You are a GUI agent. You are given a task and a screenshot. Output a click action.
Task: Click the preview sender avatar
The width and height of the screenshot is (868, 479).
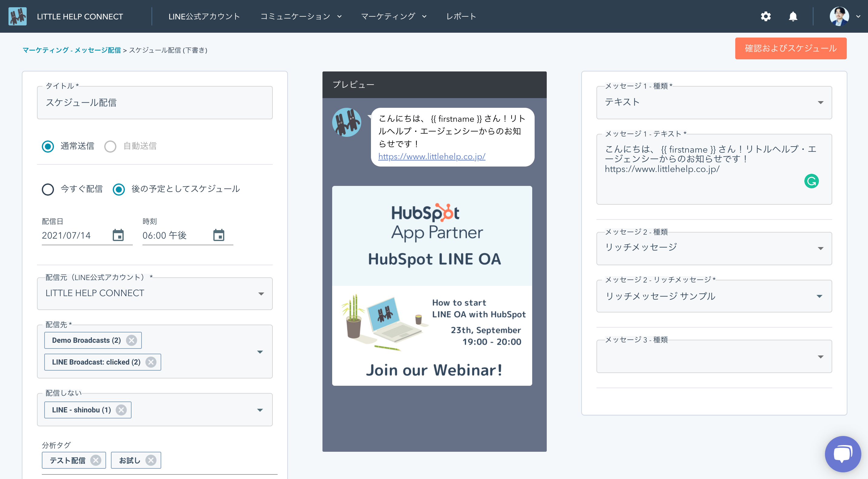point(347,122)
